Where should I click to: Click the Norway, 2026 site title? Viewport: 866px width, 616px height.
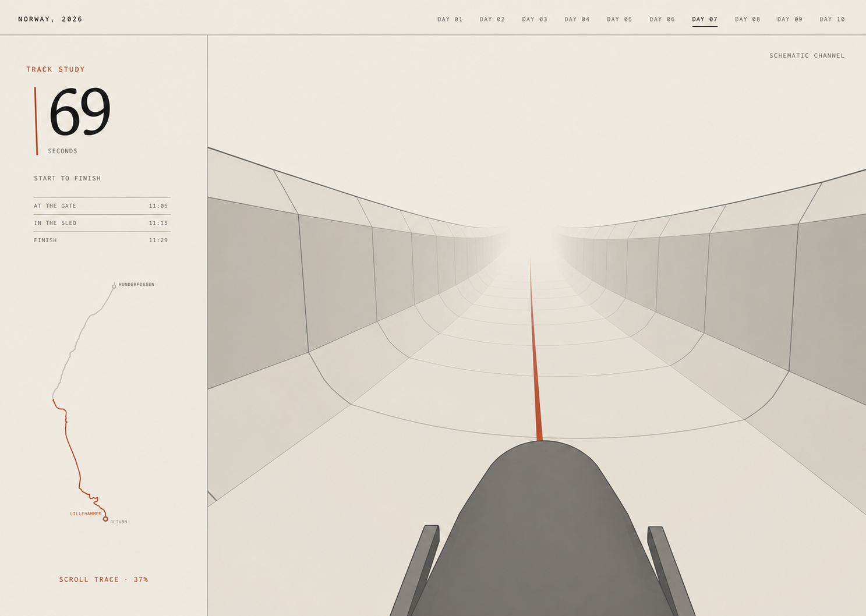click(50, 19)
